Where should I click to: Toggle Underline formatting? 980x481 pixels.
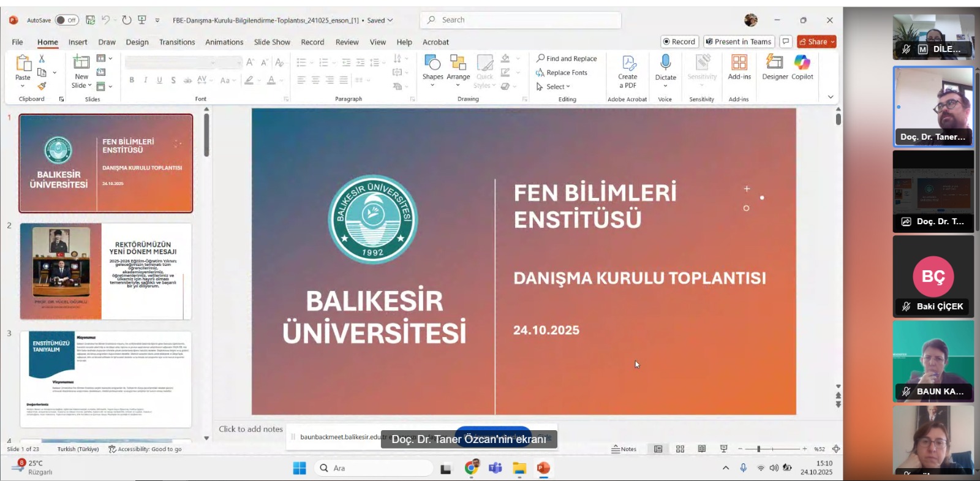pos(160,80)
